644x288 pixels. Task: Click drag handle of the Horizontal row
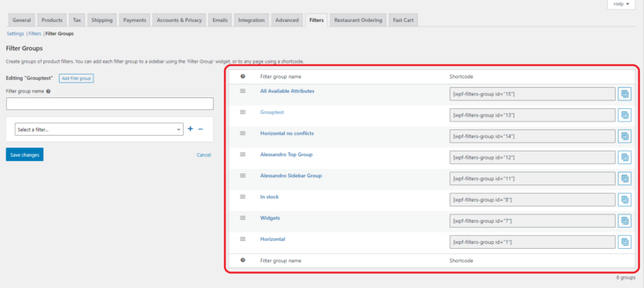[243, 239]
